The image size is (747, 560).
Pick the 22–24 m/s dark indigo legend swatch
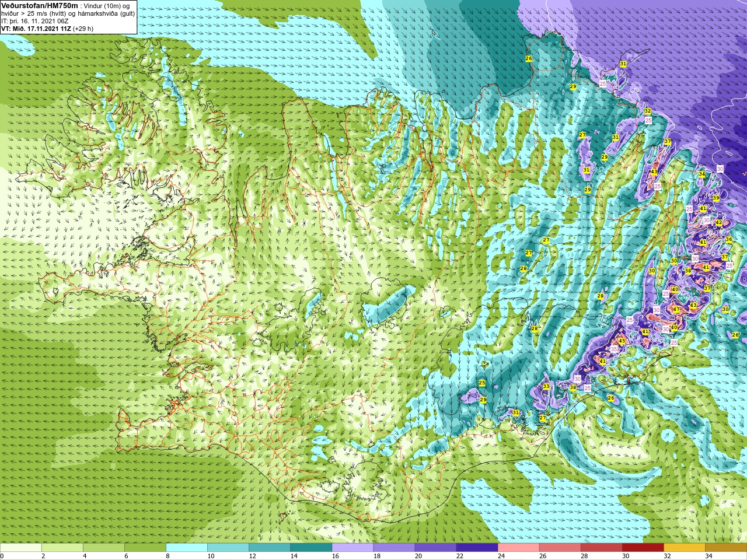point(477,548)
